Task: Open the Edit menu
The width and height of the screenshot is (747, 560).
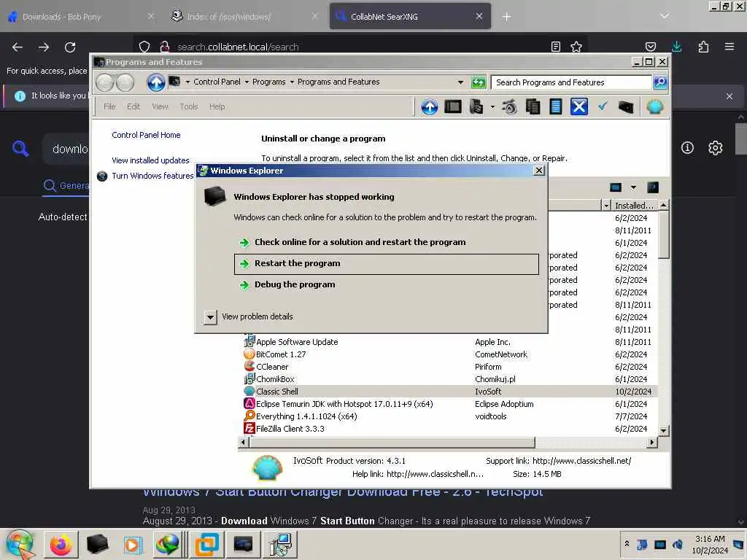Action: coord(133,106)
